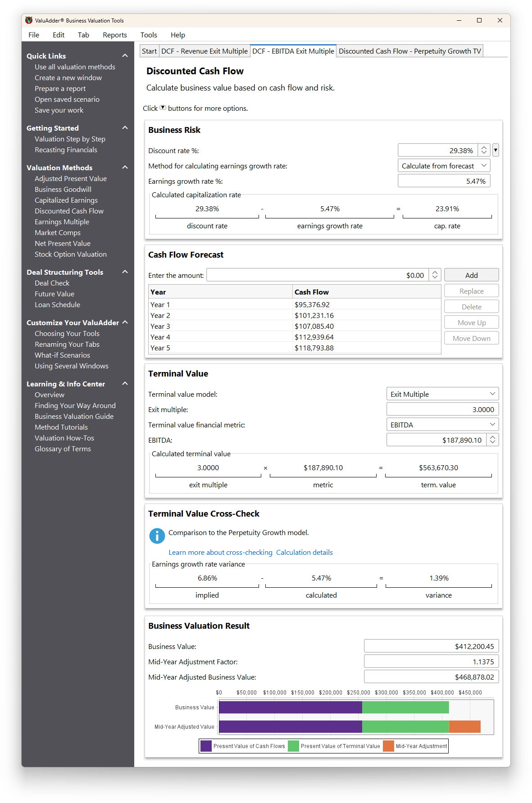Open the Tools menu
This screenshot has height=803, width=532.
(149, 35)
